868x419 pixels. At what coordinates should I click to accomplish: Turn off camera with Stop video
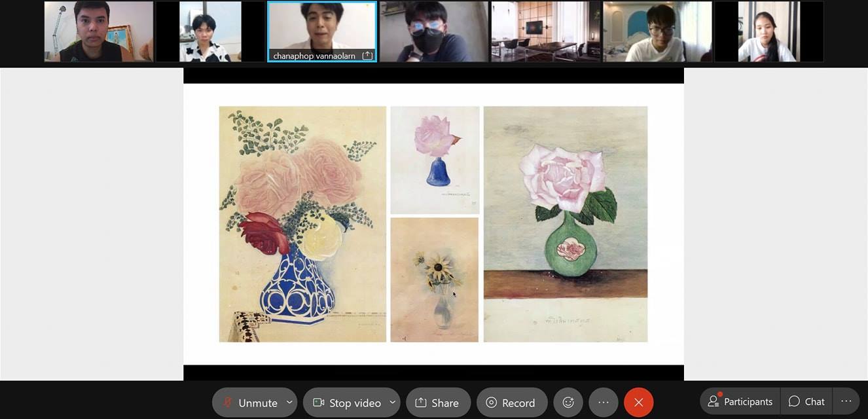coord(347,403)
